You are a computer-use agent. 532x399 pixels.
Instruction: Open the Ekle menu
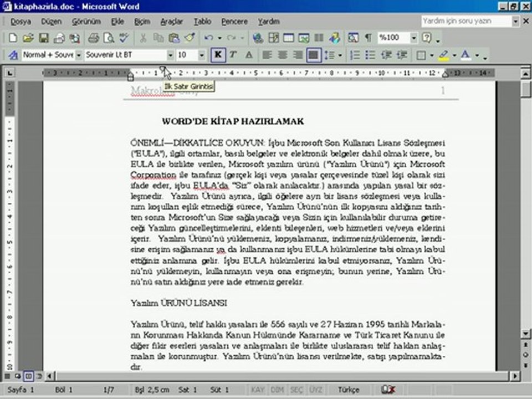[117, 22]
